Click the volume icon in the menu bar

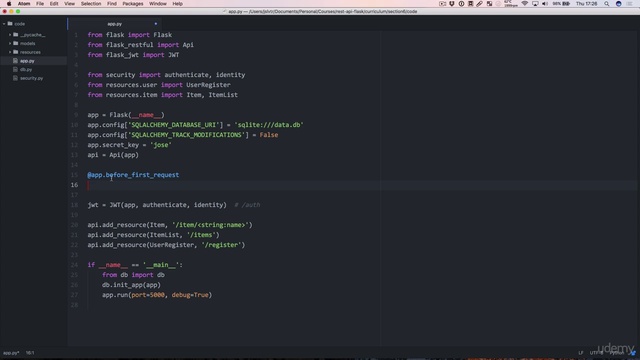point(544,4)
